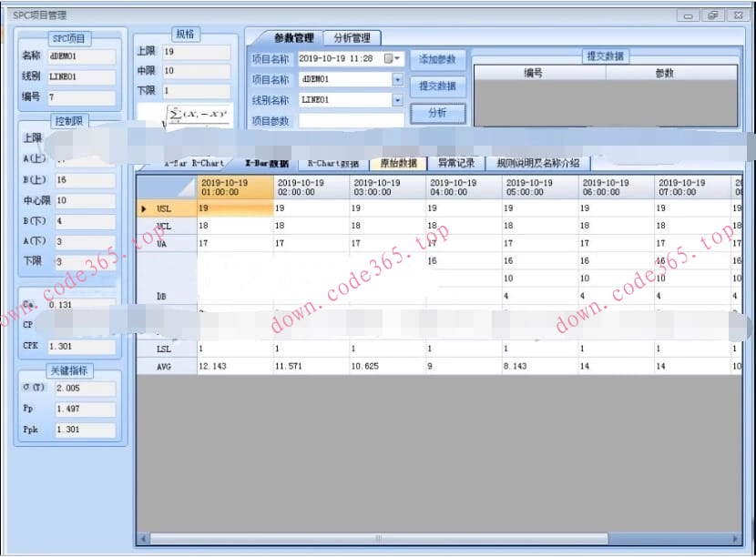Click the CPK field showing 1.301
This screenshot has width=756, height=557.
(81, 347)
